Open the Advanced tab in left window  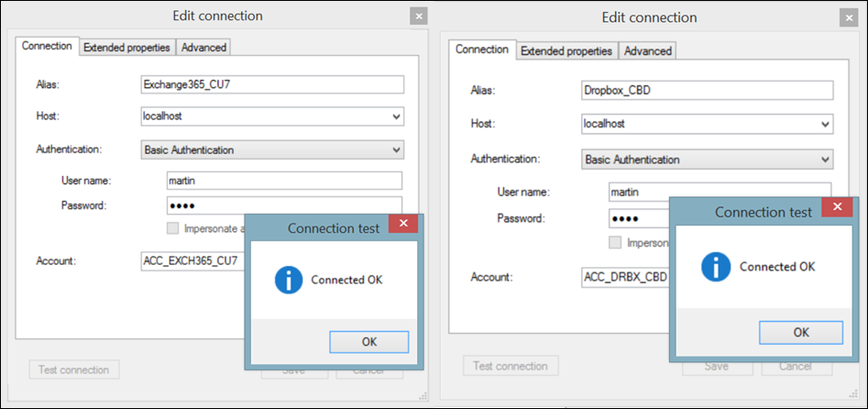click(x=203, y=47)
